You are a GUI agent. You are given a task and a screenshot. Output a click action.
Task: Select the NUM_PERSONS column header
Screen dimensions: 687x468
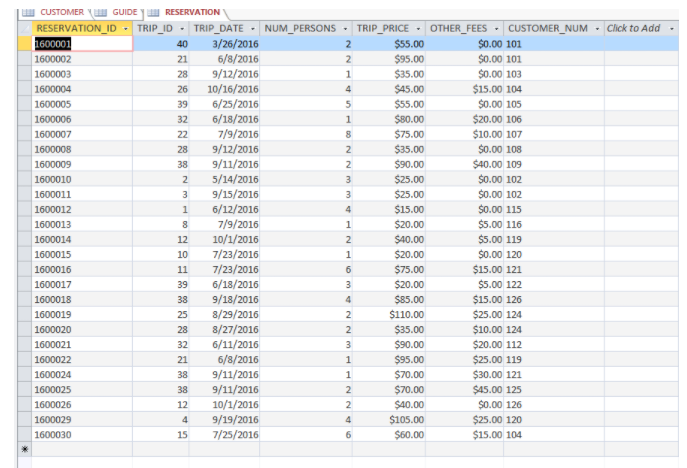(305, 28)
